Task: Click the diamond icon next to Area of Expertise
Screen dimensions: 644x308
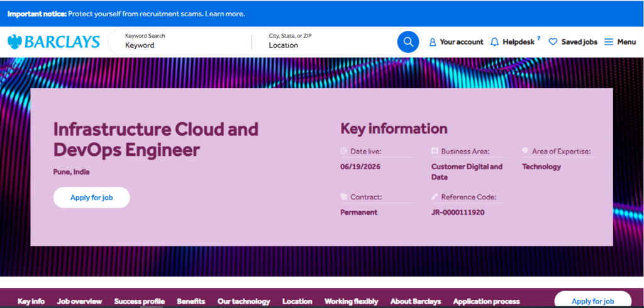Action: (525, 151)
